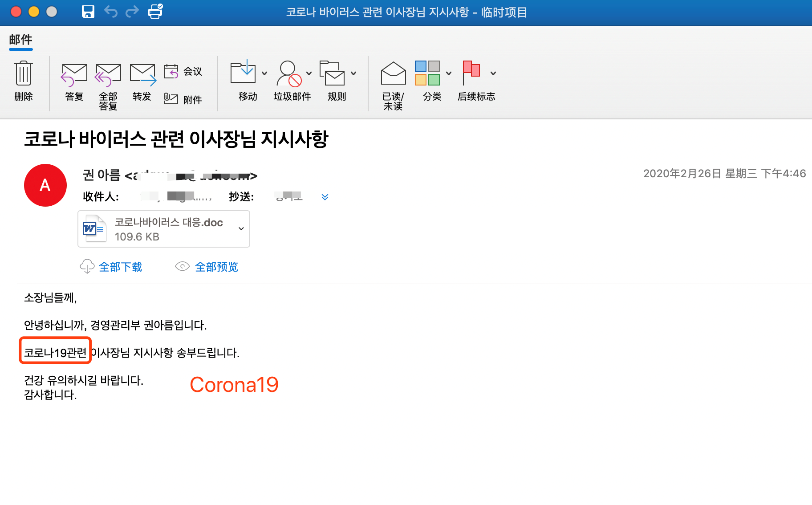Expand the follow-up flag (后续标志) dropdown arrow
Viewport: 812px width, 505px height.
(493, 73)
